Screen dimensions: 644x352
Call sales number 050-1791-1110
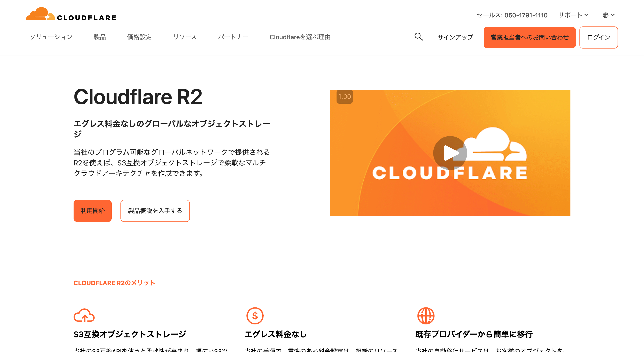[526, 15]
